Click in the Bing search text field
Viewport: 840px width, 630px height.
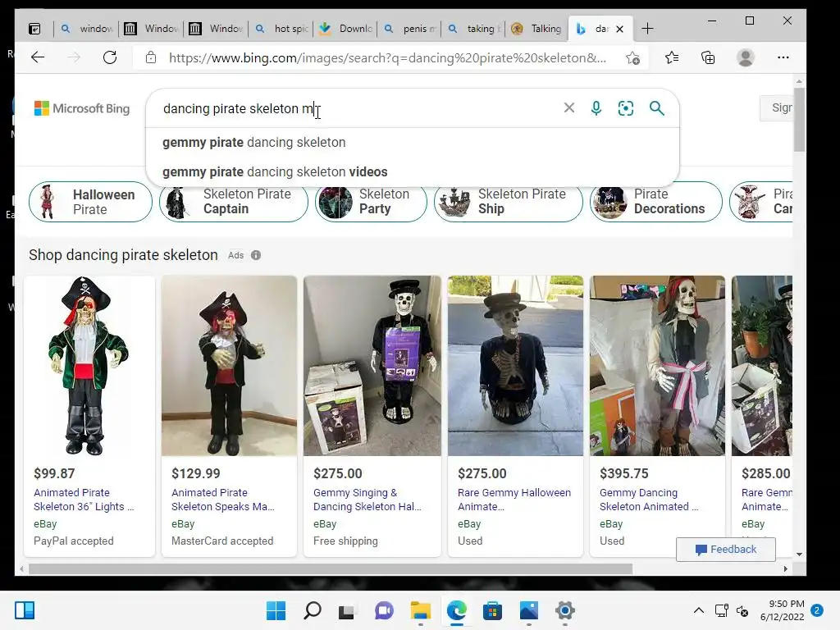tap(359, 108)
